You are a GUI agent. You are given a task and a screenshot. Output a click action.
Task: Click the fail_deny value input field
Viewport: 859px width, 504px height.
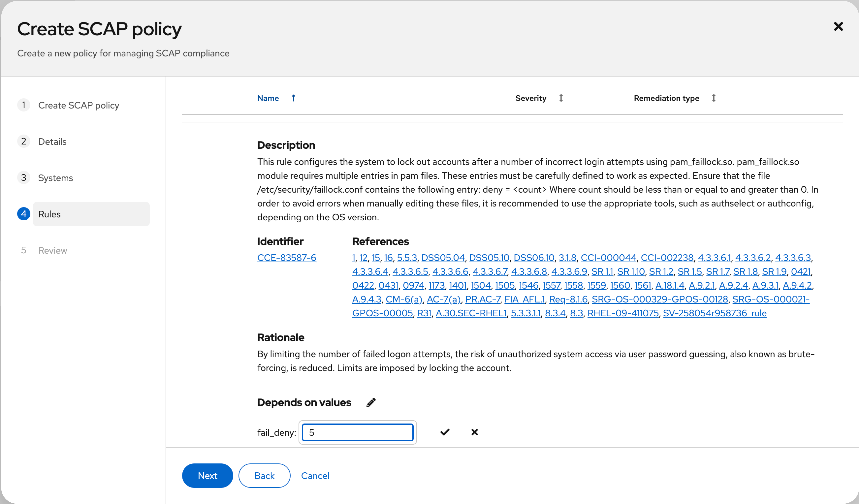point(357,432)
